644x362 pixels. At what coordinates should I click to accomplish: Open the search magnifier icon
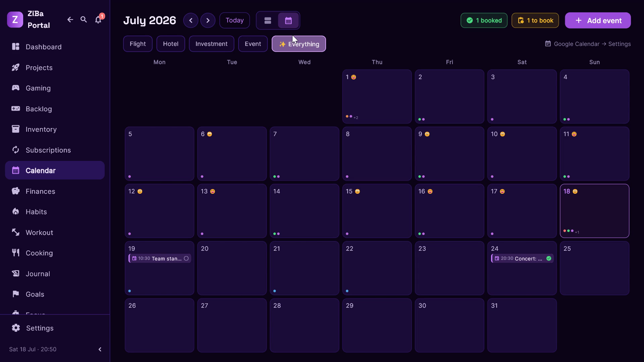[x=84, y=20]
